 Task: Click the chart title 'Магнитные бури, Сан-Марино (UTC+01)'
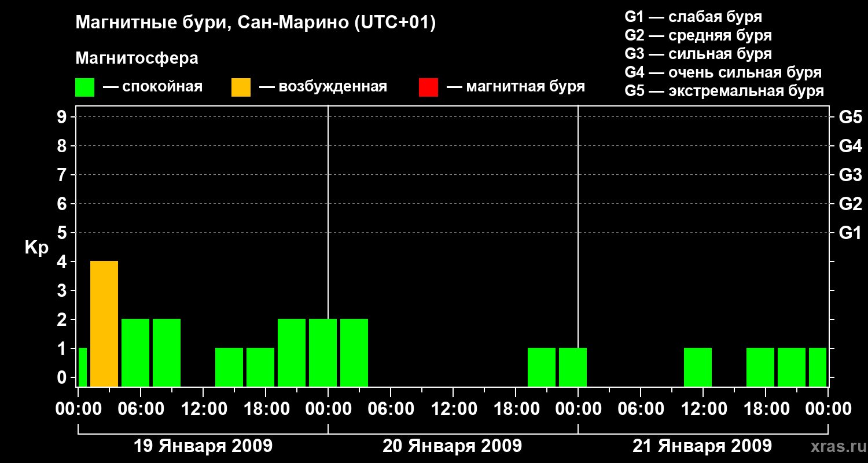coord(255,23)
